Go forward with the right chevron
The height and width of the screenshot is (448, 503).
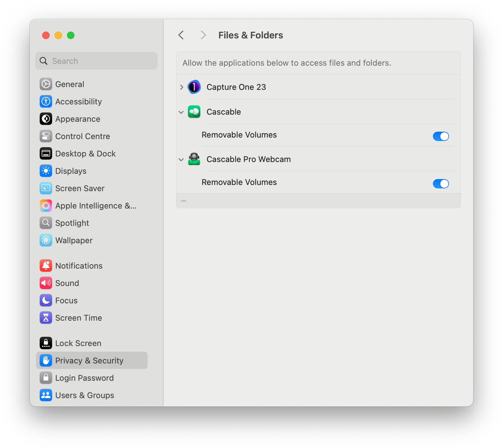click(x=203, y=35)
